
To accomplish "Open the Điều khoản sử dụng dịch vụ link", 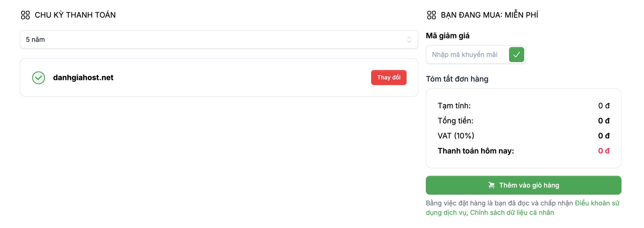I will pyautogui.click(x=596, y=203).
